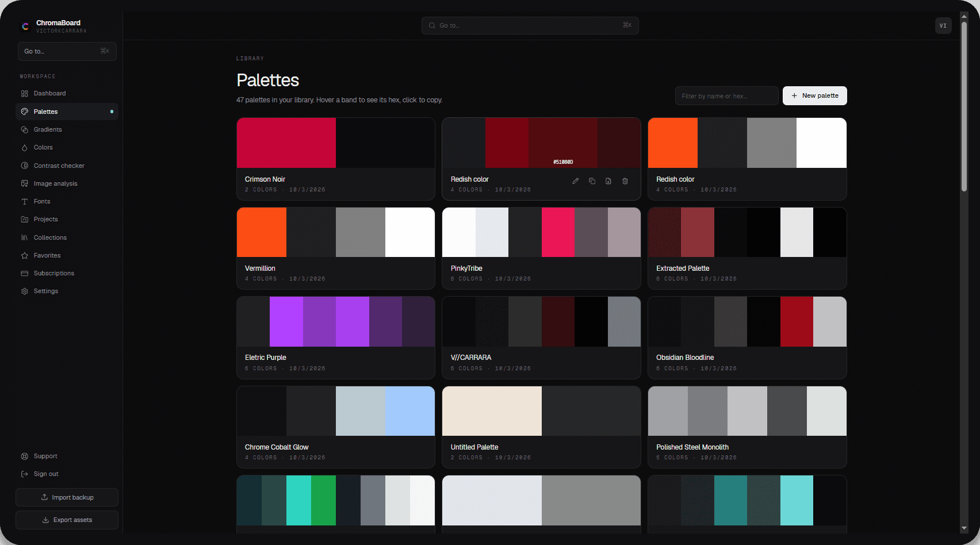The width and height of the screenshot is (980, 545).
Task: Copy the crimson swatch in the Crimson Noir palette
Action: [x=286, y=143]
